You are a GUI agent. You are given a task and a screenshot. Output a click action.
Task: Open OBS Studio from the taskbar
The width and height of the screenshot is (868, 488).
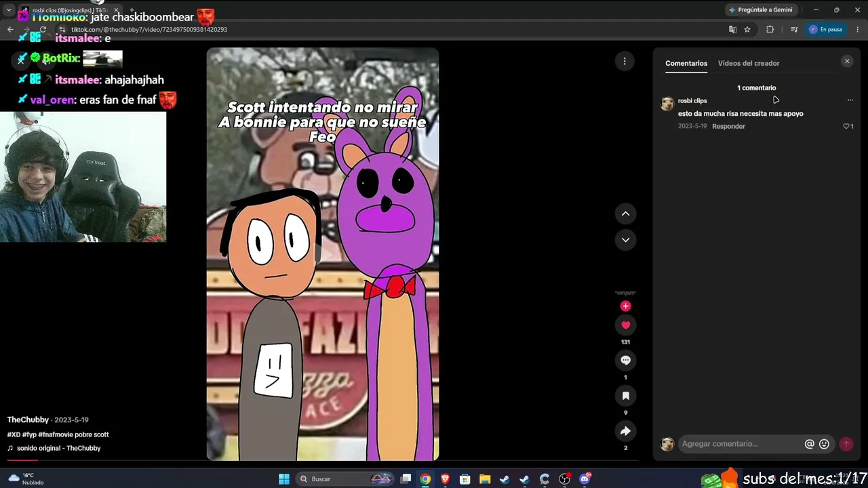[565, 479]
